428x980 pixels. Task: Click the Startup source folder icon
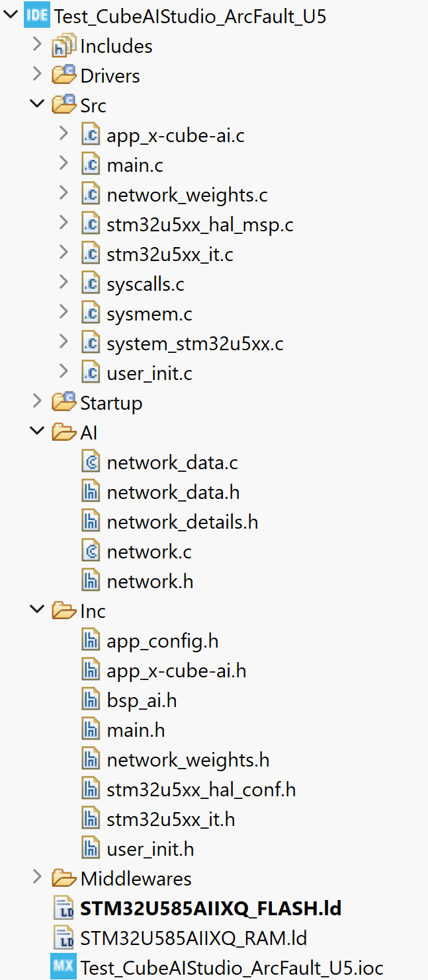pos(64,402)
